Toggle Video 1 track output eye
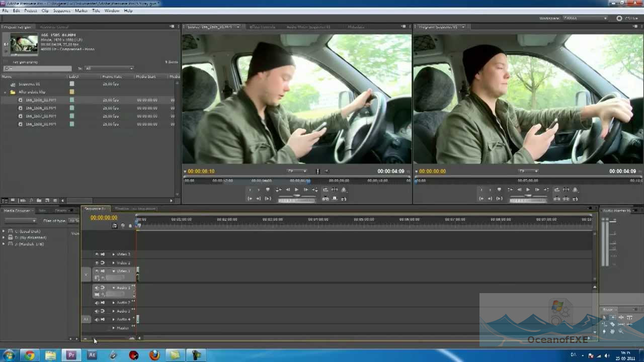The width and height of the screenshot is (644, 362). (97, 271)
